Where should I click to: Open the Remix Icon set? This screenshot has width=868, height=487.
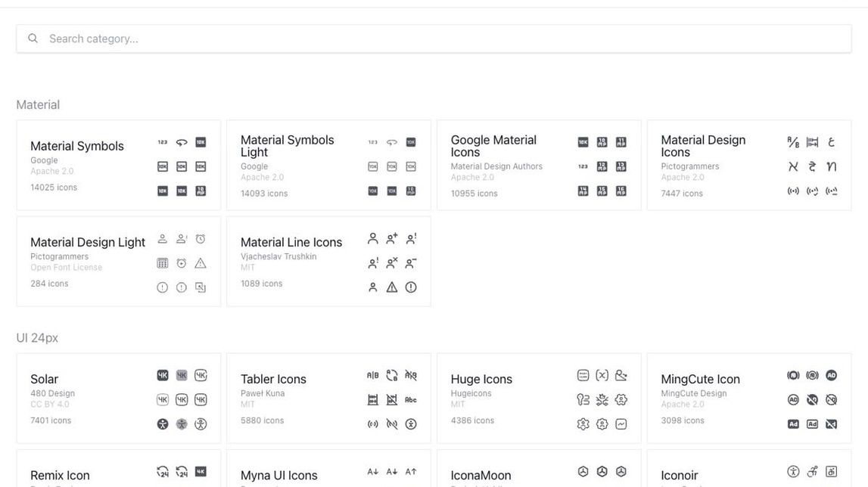pyautogui.click(x=119, y=469)
